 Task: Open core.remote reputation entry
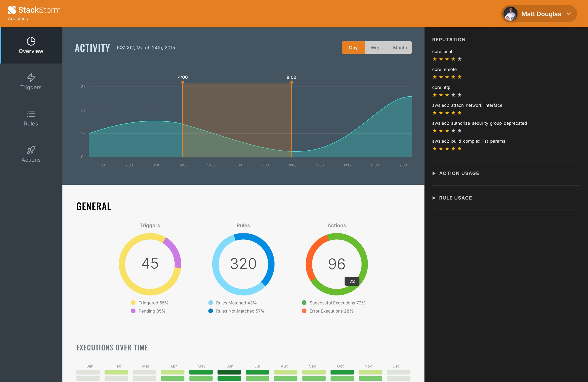pos(444,69)
